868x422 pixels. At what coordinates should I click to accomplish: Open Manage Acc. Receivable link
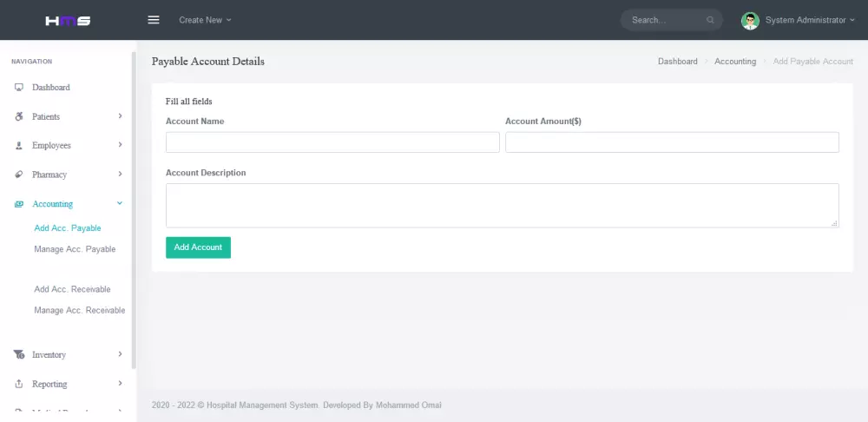[79, 310]
